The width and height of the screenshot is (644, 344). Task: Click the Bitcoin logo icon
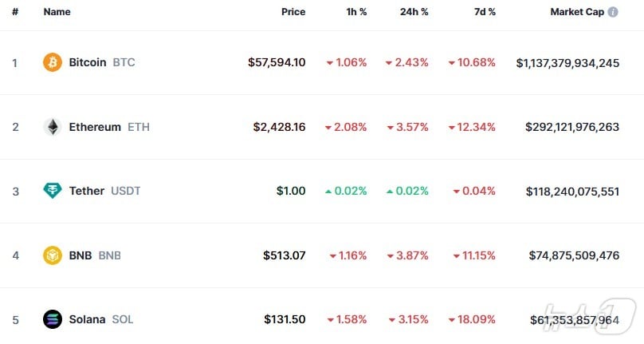[53, 62]
